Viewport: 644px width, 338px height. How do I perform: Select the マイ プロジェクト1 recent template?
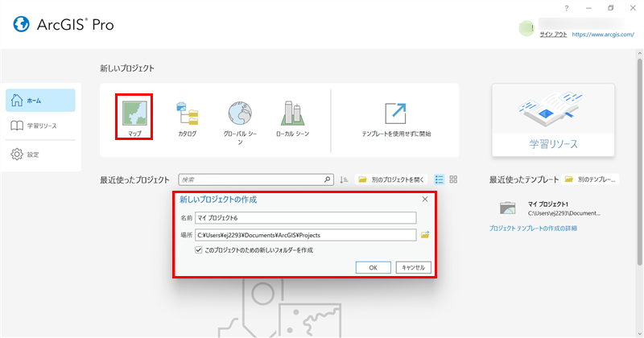tap(551, 208)
